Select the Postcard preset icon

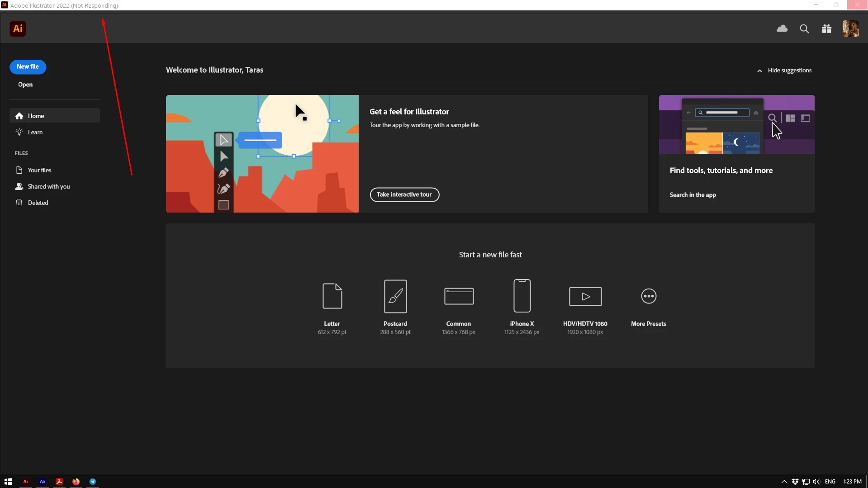(x=395, y=296)
